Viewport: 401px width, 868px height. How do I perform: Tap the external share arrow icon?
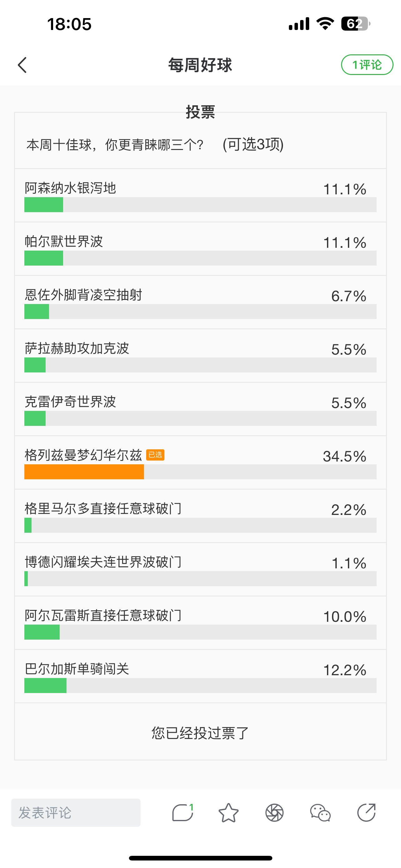pos(366,812)
